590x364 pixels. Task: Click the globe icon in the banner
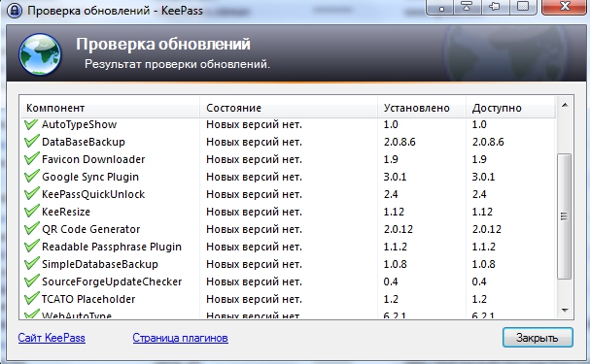(40, 53)
